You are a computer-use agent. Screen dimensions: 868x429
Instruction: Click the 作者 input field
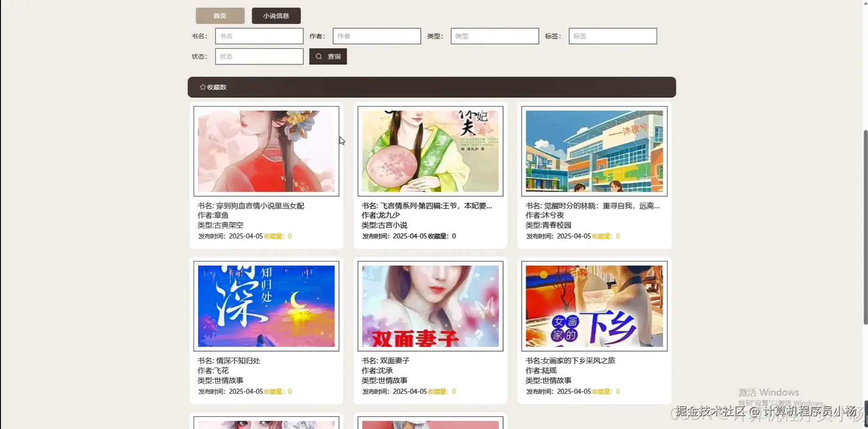(x=376, y=36)
